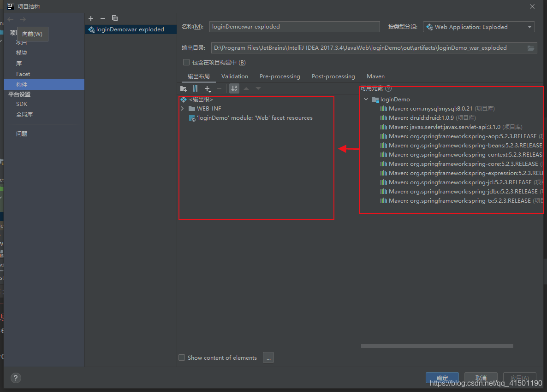This screenshot has height=392, width=547.
Task: Click the create archive icon
Action: tap(195, 88)
